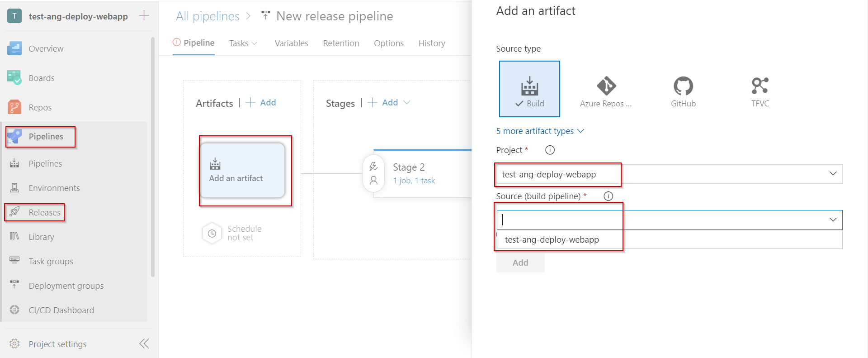Screen dimensions: 868x358
Task: Select TFVC source type
Action: (x=760, y=92)
